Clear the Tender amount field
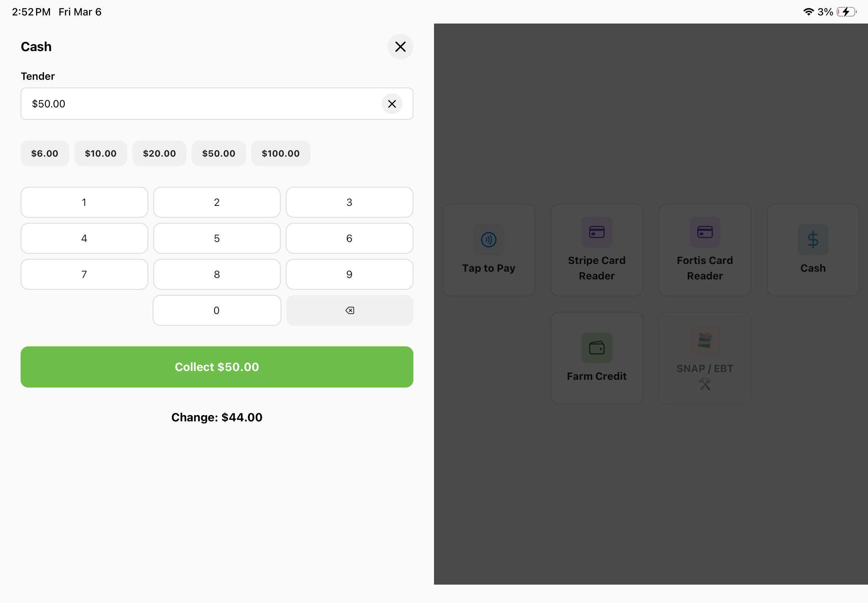 point(392,104)
